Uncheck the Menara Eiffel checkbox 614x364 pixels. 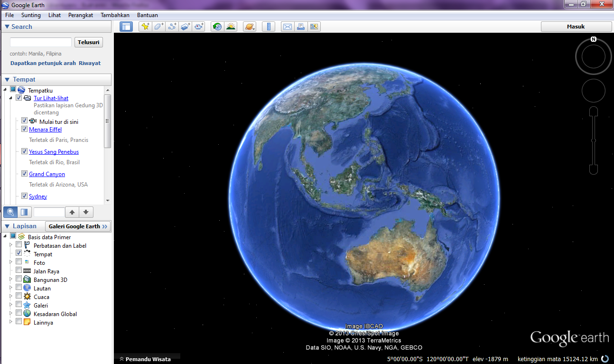(24, 129)
